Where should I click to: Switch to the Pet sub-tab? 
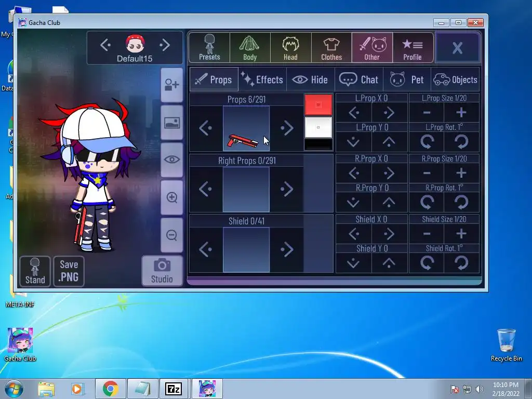tap(407, 79)
